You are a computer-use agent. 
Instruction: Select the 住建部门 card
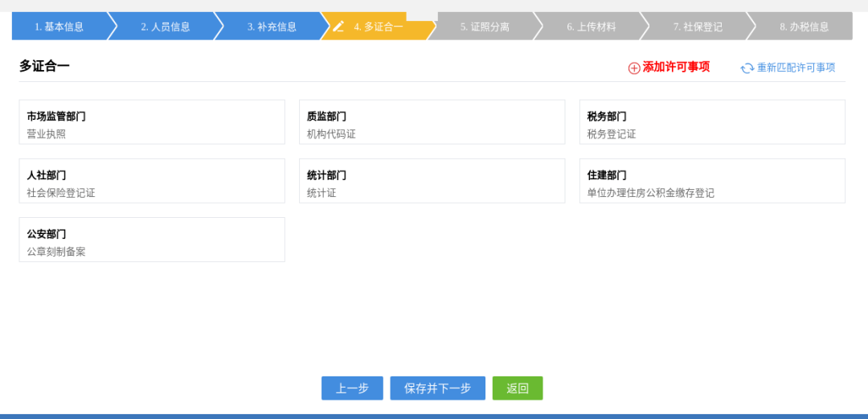pyautogui.click(x=712, y=181)
